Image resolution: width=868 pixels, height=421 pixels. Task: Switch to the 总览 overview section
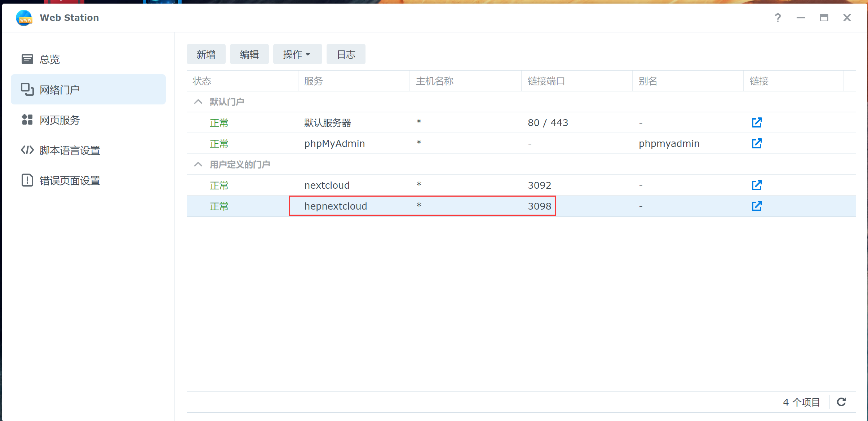point(49,59)
